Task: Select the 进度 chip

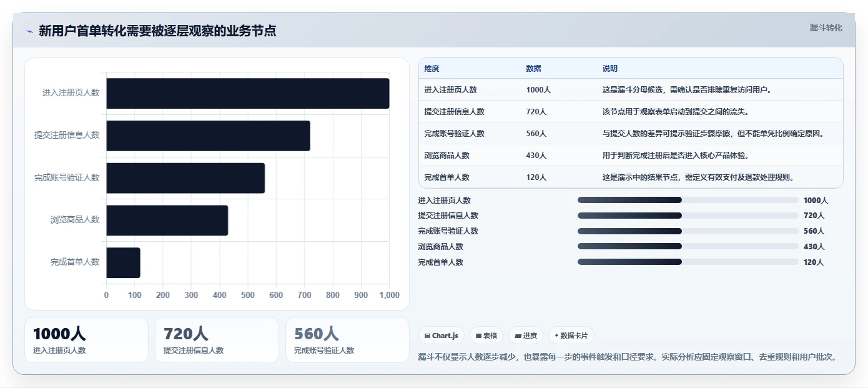Action: [526, 336]
